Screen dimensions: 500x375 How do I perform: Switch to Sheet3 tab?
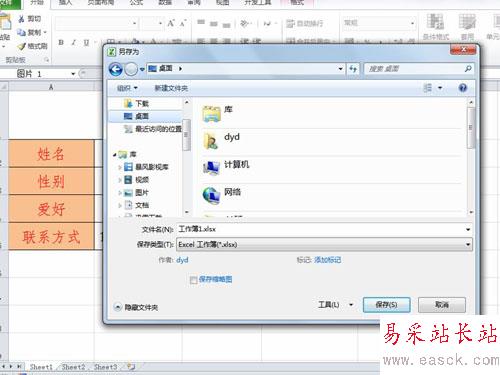pyautogui.click(x=105, y=367)
